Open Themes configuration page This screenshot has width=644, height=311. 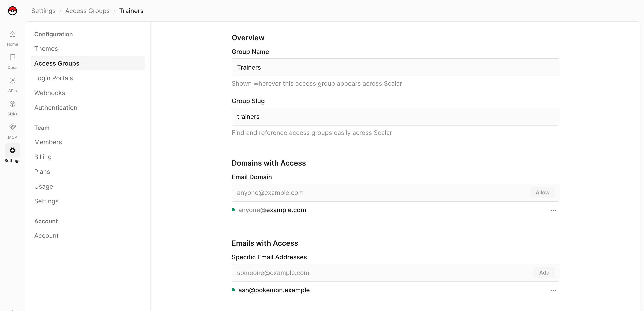tap(87, 49)
